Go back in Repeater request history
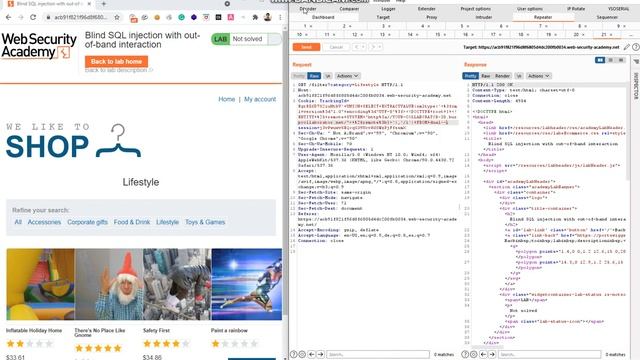This screenshot has height=360, width=640. (x=356, y=47)
